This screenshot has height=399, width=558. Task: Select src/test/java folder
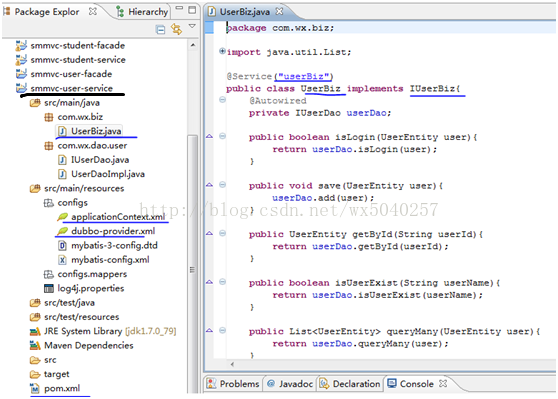coord(69,303)
